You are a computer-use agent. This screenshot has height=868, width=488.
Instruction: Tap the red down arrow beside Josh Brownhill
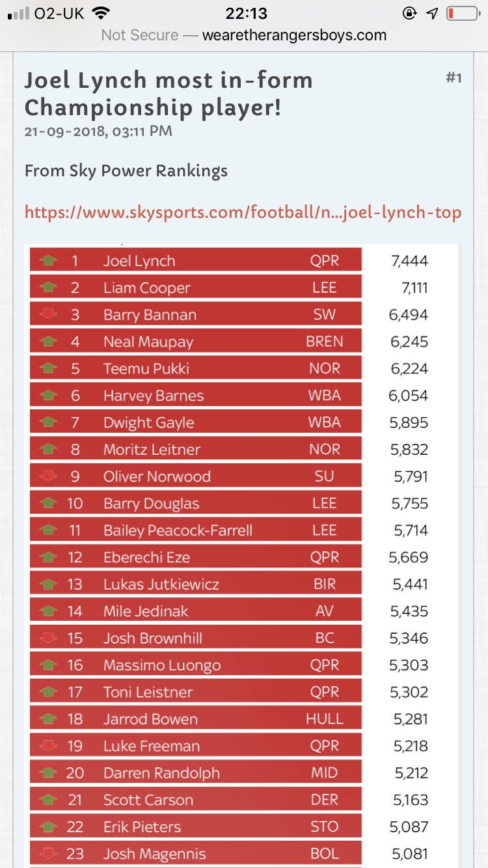pos(48,638)
